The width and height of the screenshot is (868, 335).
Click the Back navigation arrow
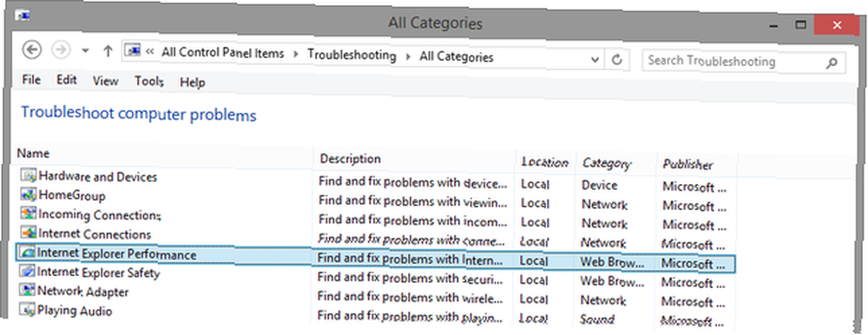31,49
